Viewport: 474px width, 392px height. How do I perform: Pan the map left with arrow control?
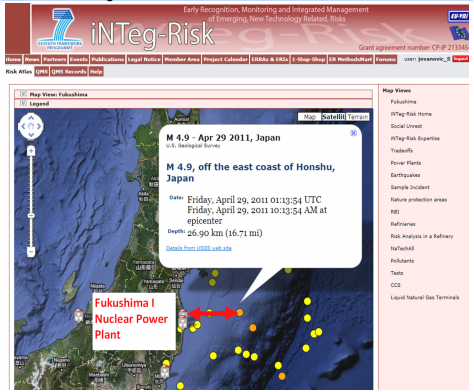[23, 126]
